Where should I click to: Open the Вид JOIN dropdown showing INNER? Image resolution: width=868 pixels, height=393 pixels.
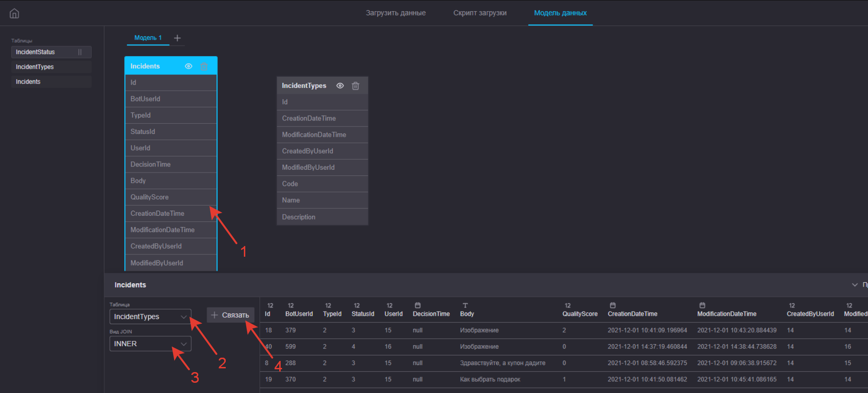pos(150,344)
